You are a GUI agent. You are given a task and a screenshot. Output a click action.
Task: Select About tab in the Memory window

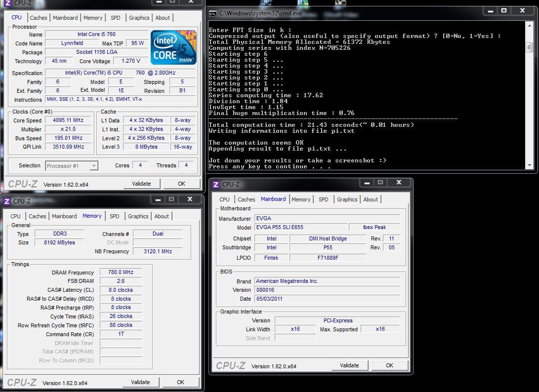(x=162, y=216)
